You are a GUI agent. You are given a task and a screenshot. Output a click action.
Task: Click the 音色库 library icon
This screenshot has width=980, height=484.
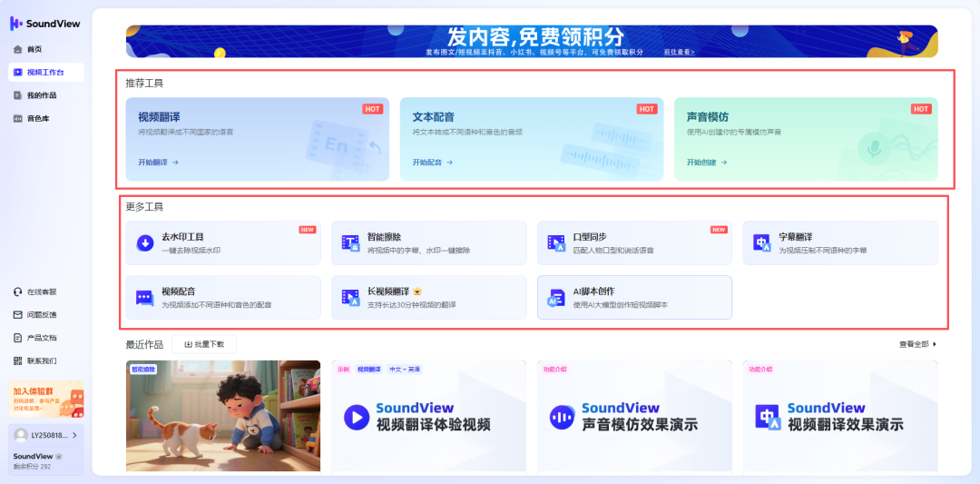(17, 119)
